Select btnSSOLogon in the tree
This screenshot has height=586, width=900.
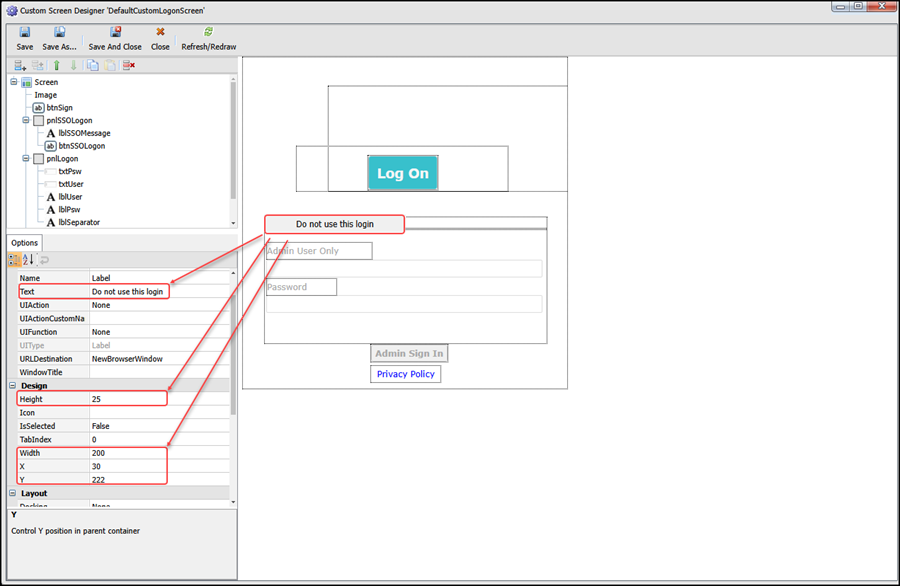[81, 146]
